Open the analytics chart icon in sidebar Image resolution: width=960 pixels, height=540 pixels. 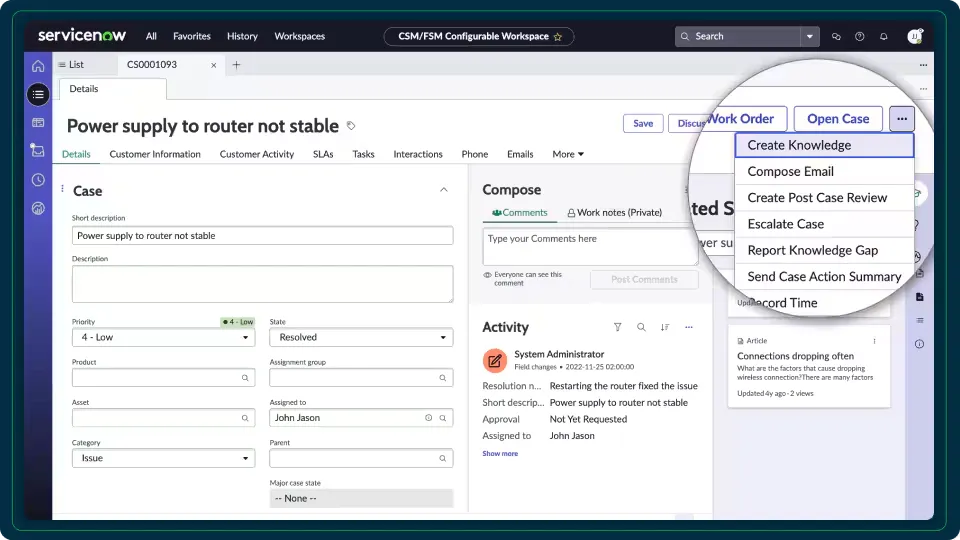point(38,209)
